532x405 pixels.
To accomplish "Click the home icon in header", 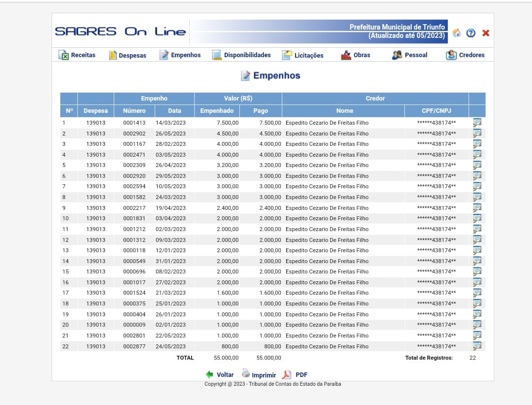I will point(457,33).
